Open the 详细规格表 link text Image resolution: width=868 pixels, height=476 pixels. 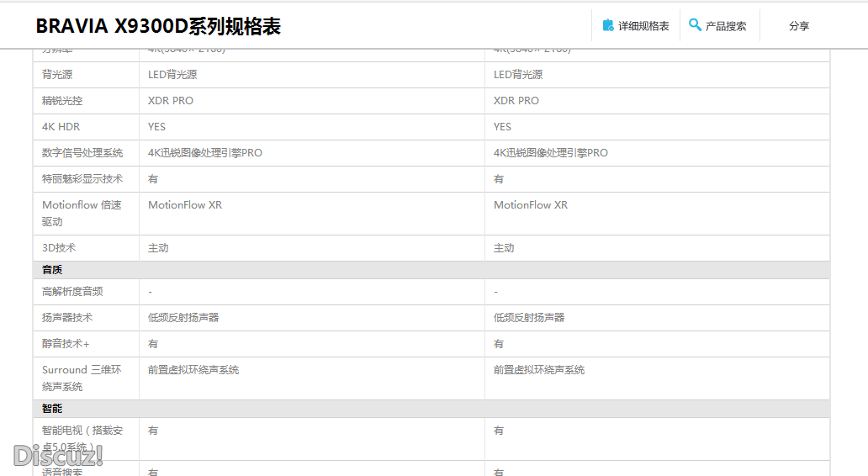(x=643, y=26)
